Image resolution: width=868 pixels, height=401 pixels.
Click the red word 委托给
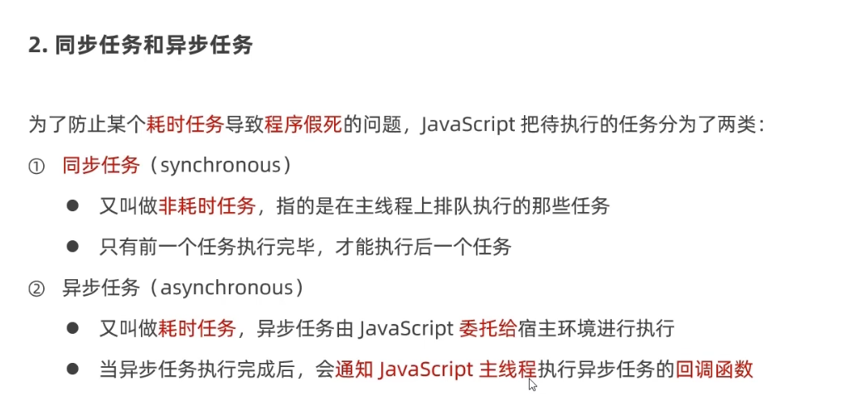tap(487, 329)
